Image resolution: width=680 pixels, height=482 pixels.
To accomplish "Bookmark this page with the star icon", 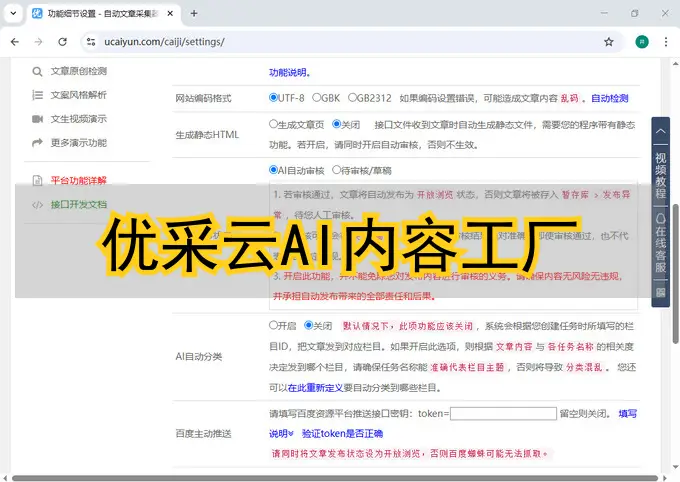I will coord(608,42).
